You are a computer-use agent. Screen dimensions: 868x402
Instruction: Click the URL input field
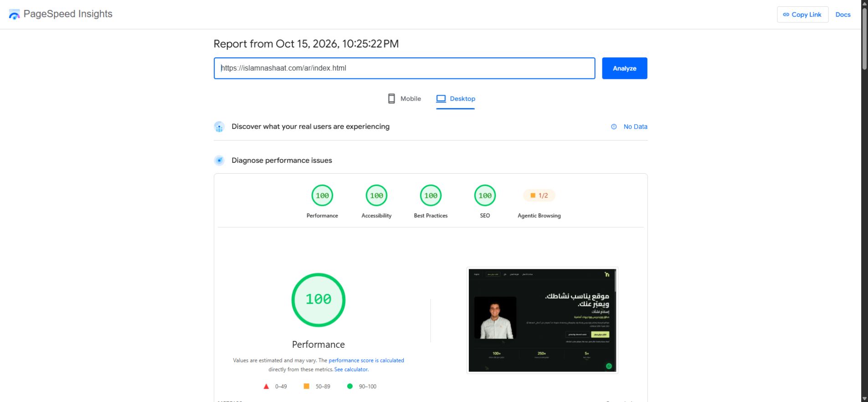tap(404, 68)
